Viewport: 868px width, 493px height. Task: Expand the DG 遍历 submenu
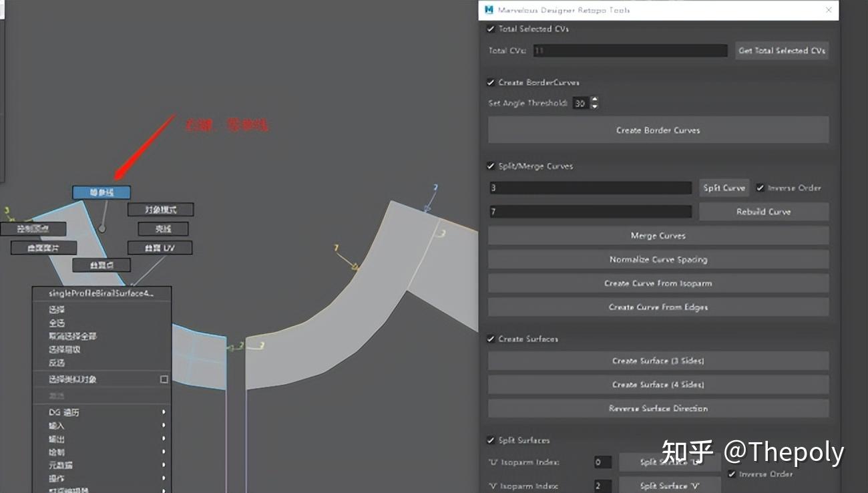(x=101, y=412)
